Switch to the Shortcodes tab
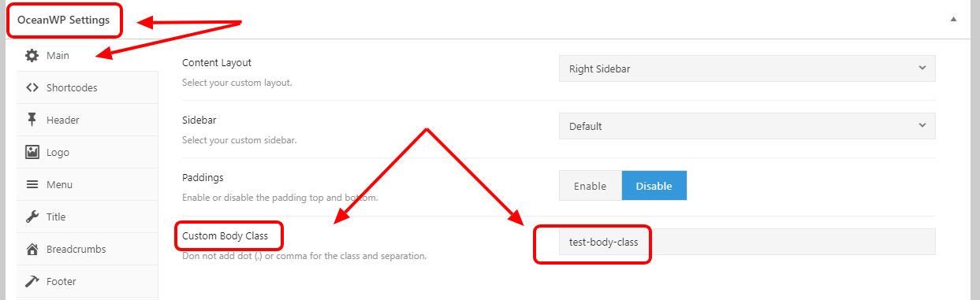Image resolution: width=980 pixels, height=300 pixels. coord(87,87)
